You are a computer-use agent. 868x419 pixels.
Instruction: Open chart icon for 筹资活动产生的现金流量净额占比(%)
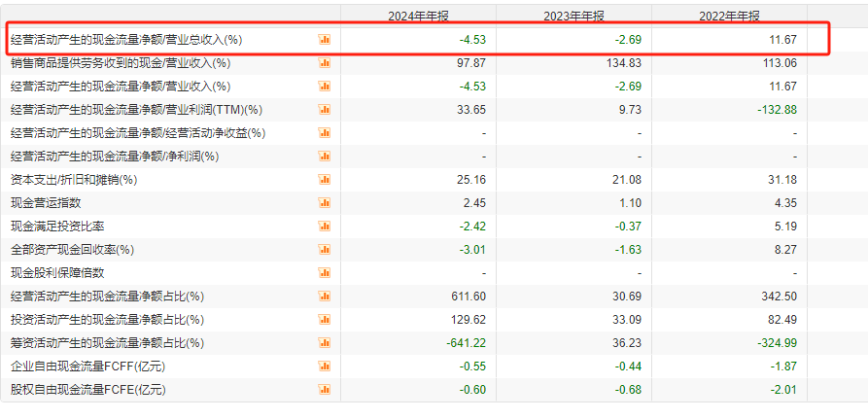coord(324,343)
